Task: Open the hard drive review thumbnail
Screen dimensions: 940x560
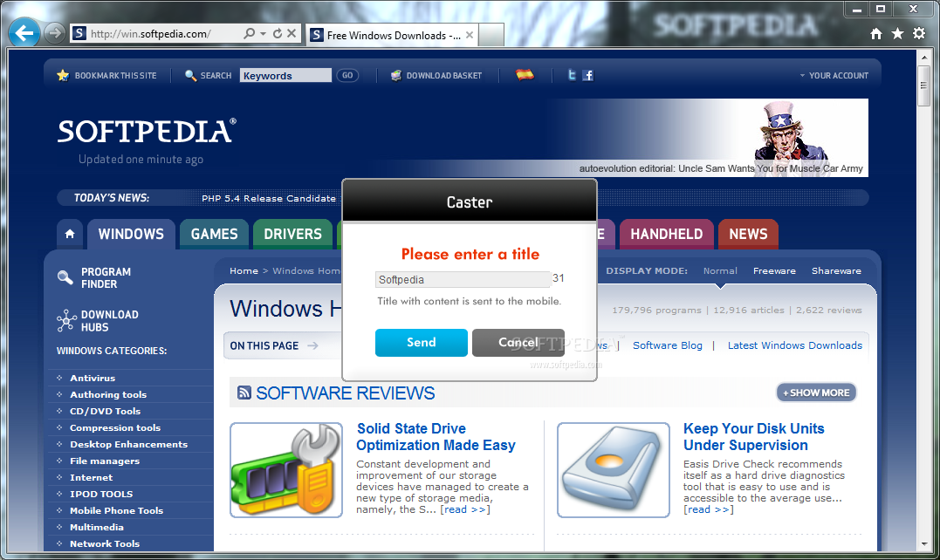Action: (x=614, y=470)
